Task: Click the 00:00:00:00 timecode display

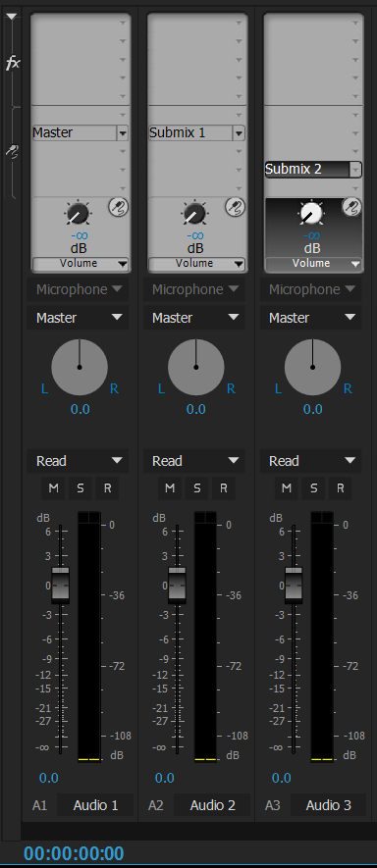Action: [74, 853]
